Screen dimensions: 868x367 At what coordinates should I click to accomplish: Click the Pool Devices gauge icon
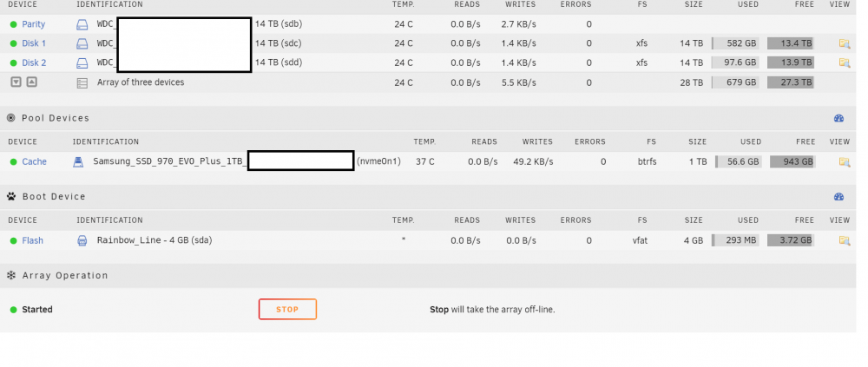pos(838,118)
